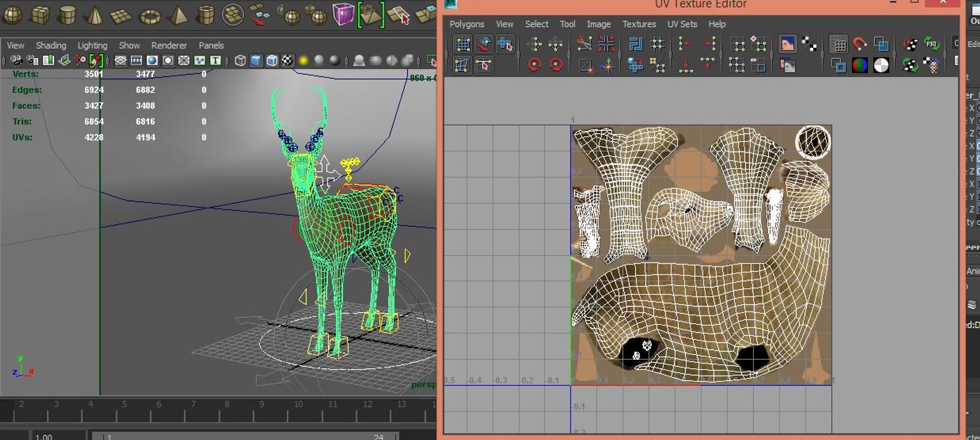Create a polygon pipe from the shelf
Screen dimensions: 980x440
coord(206,15)
